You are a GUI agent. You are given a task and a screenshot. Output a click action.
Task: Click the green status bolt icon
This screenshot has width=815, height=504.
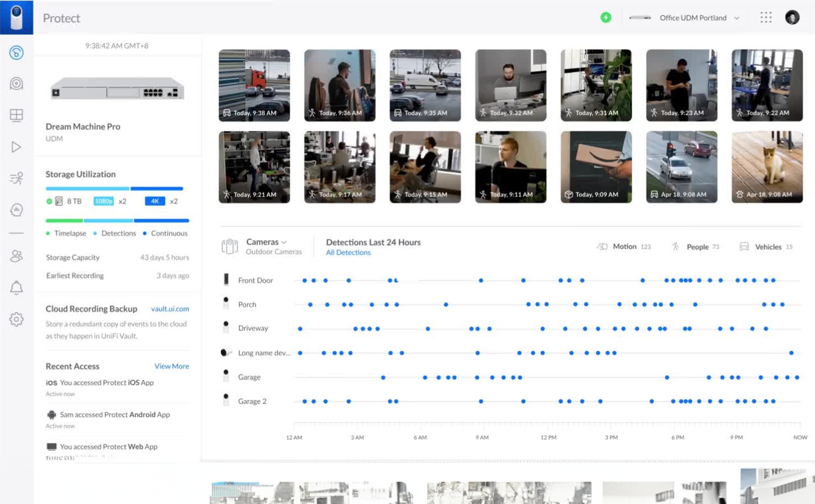[606, 18]
